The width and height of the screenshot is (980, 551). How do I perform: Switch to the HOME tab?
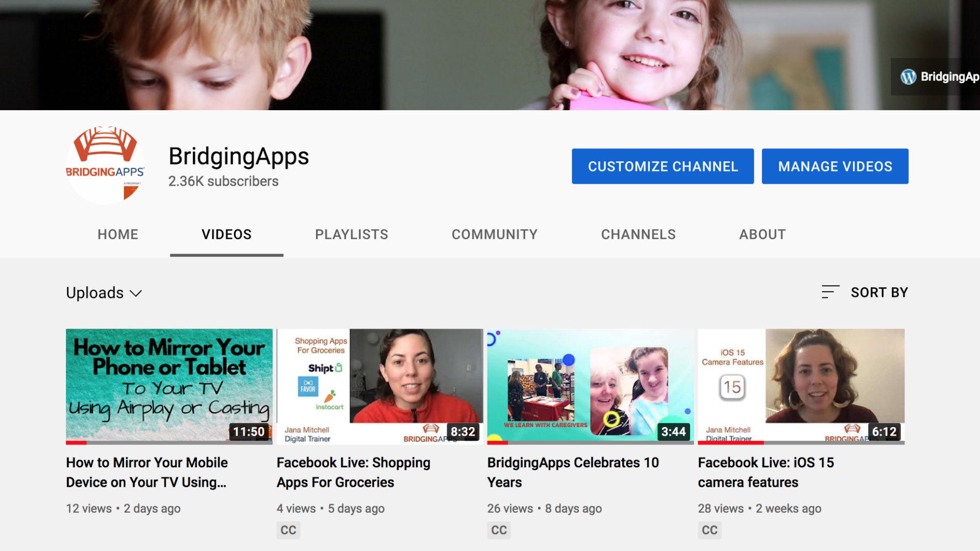(118, 234)
